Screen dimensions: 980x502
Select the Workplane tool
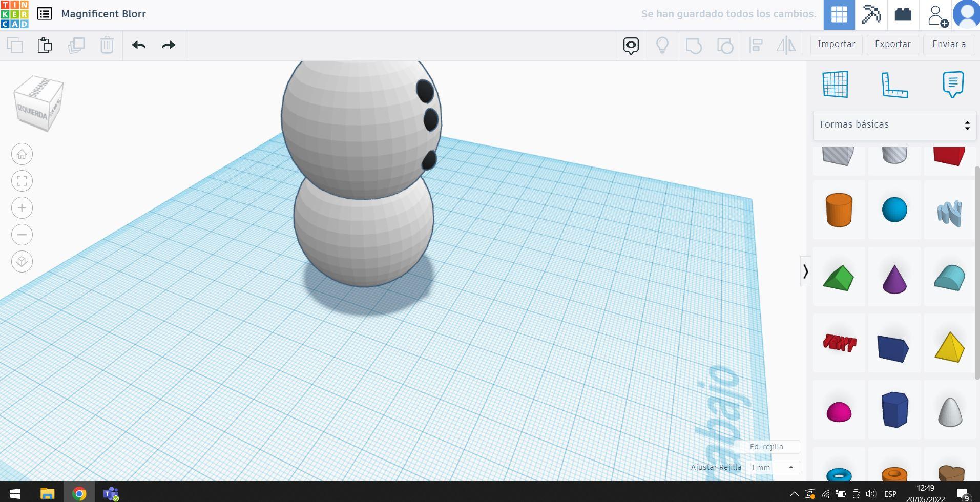pyautogui.click(x=836, y=85)
